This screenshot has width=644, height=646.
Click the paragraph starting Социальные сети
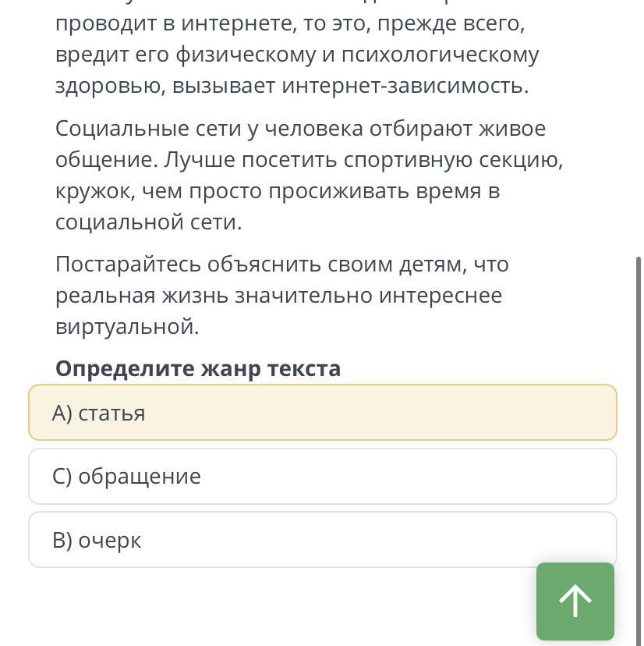pyautogui.click(x=309, y=175)
